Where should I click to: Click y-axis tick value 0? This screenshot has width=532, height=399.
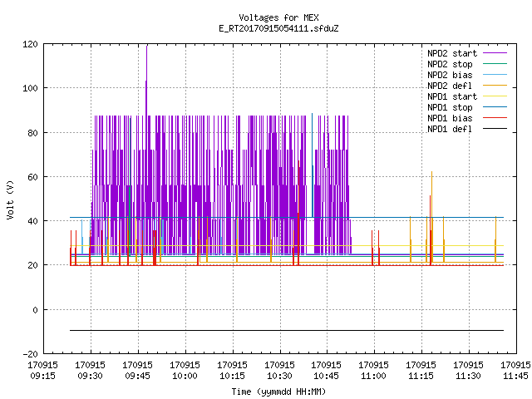[x=35, y=310]
